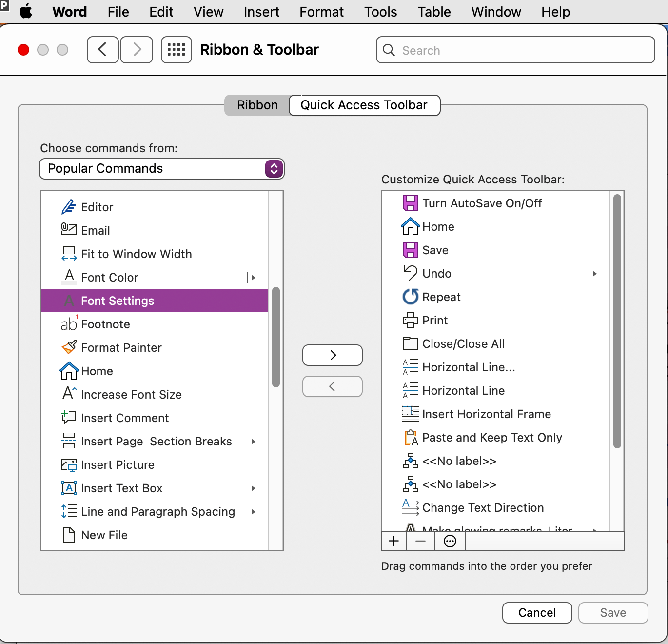Click the Insert Picture icon
The image size is (668, 644).
point(69,464)
